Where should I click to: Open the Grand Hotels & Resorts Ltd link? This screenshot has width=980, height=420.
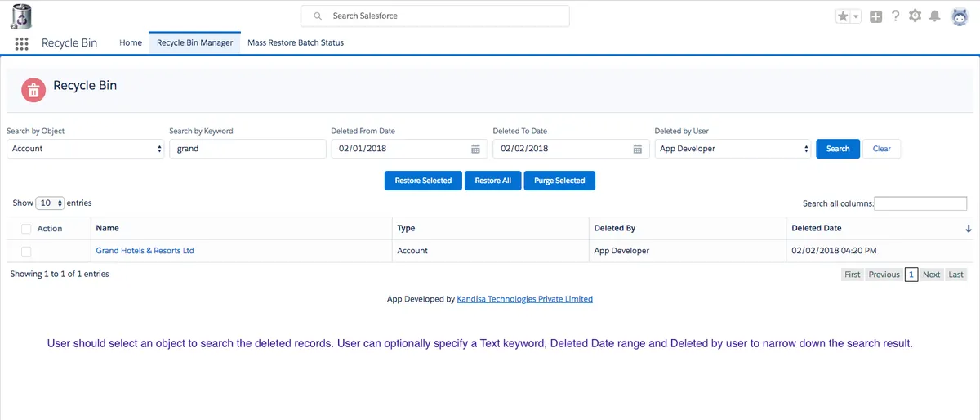pos(145,251)
